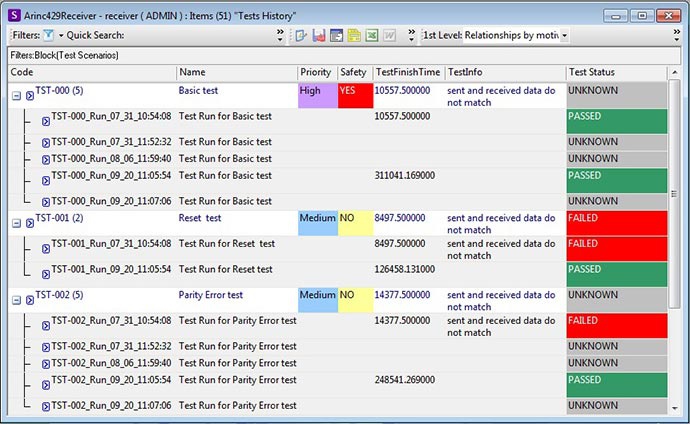Open the Filters funnel icon
Viewport: 690px width, 424px height.
(x=49, y=35)
